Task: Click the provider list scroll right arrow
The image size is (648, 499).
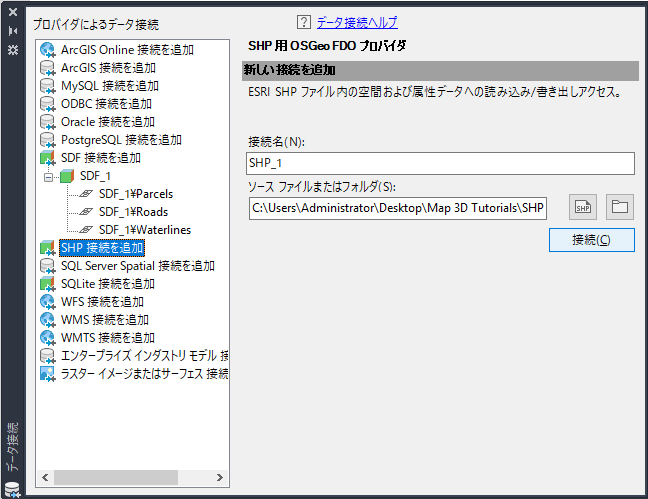Action: [x=220, y=478]
